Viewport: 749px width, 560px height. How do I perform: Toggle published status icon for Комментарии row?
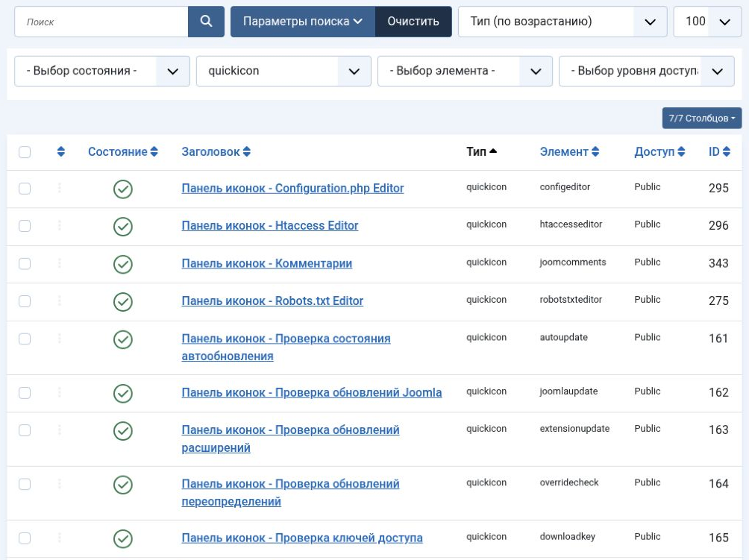123,264
